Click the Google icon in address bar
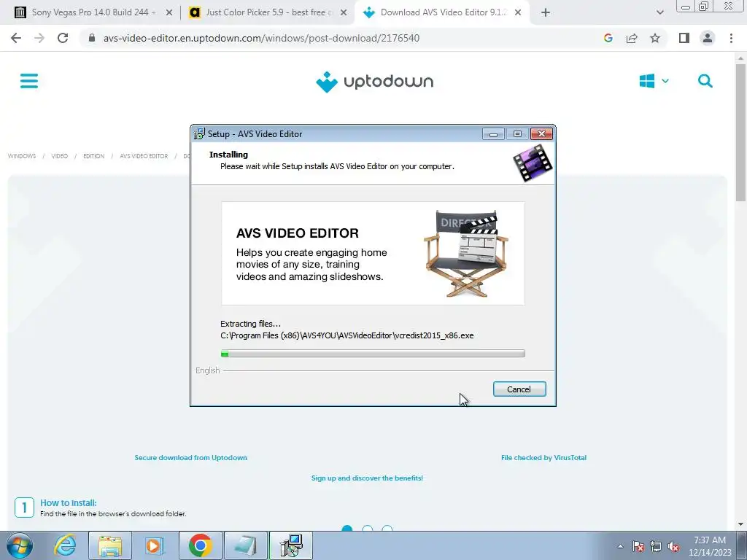 point(608,38)
